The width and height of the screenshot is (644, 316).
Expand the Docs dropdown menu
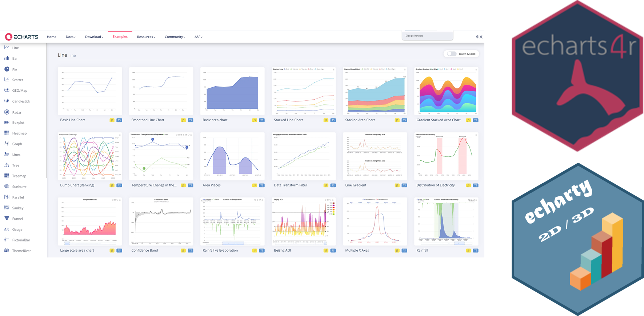click(71, 37)
